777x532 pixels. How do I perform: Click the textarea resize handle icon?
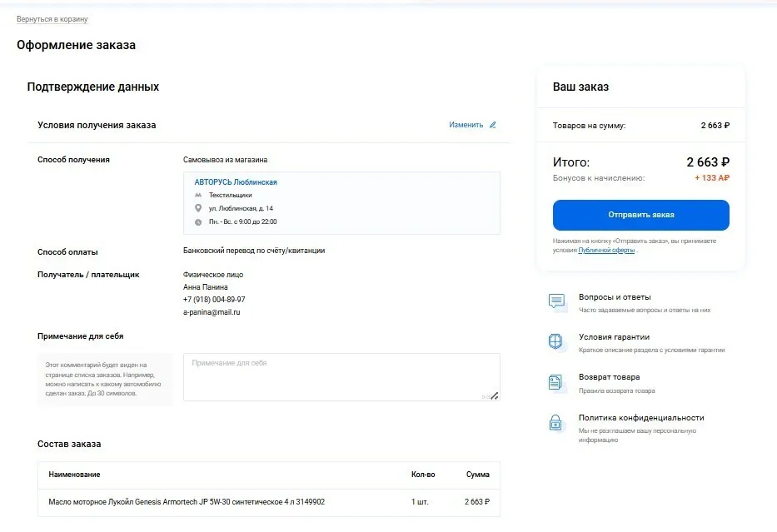click(495, 395)
